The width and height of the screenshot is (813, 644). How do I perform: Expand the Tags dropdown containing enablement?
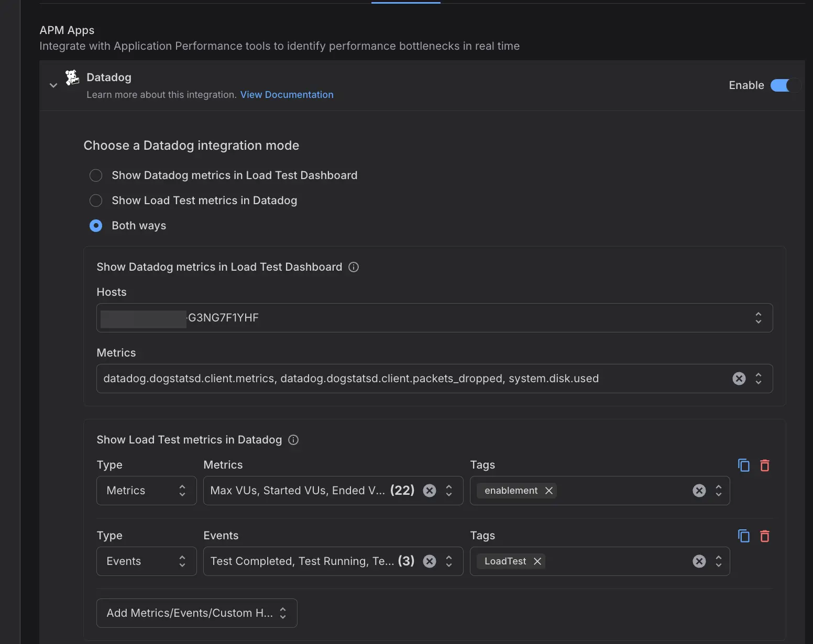[x=719, y=491]
